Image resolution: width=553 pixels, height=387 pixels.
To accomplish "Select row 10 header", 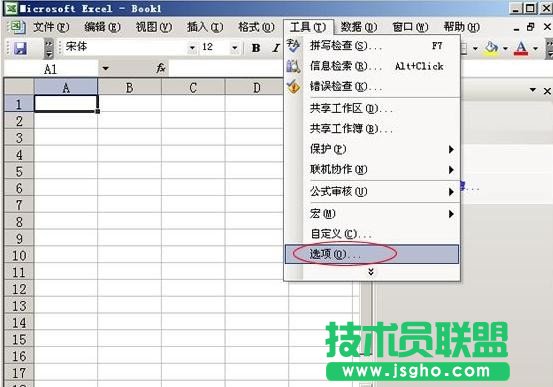I will coord(19,255).
